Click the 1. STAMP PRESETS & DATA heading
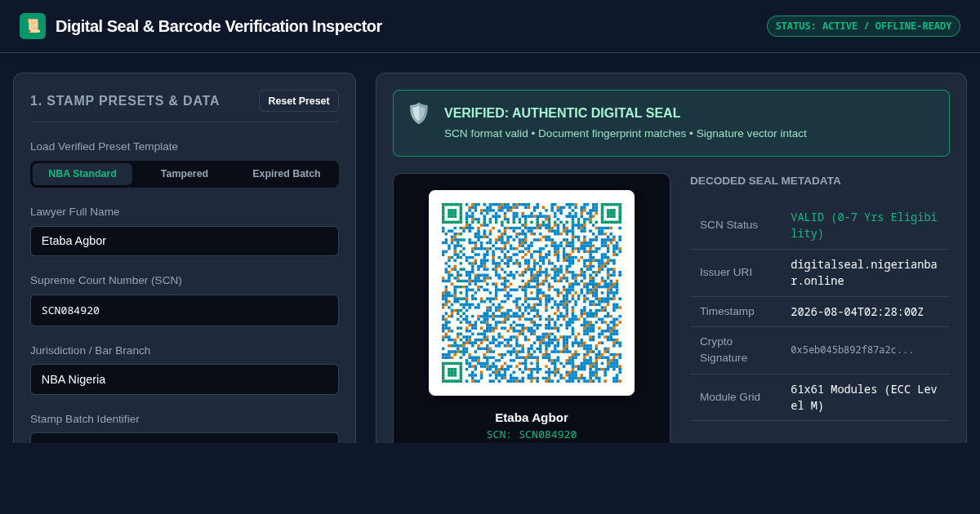 (125, 101)
